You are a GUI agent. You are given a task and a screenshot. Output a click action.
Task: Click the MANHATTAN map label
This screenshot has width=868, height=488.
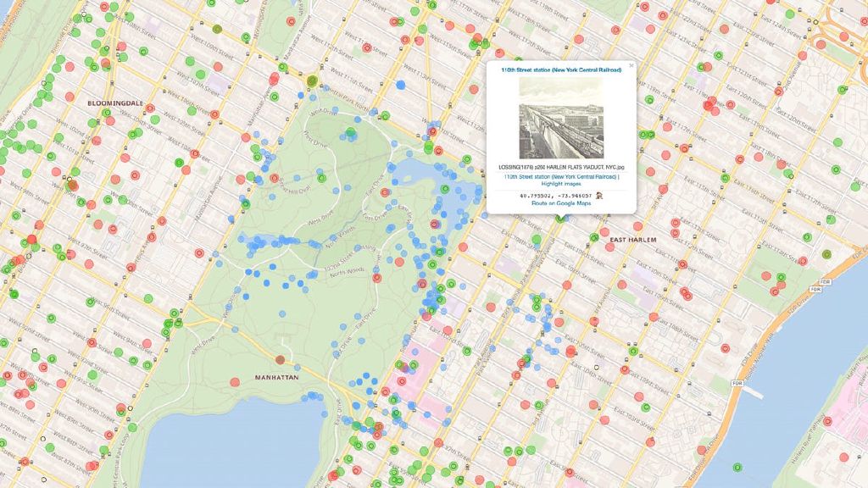pyautogui.click(x=277, y=378)
